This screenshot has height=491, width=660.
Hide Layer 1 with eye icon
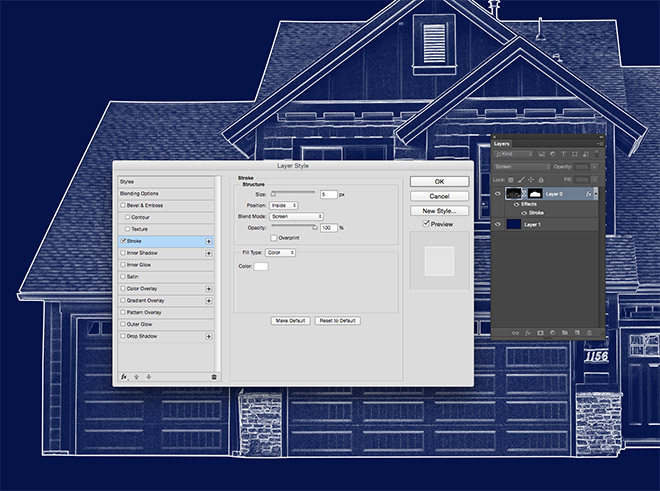pos(498,225)
